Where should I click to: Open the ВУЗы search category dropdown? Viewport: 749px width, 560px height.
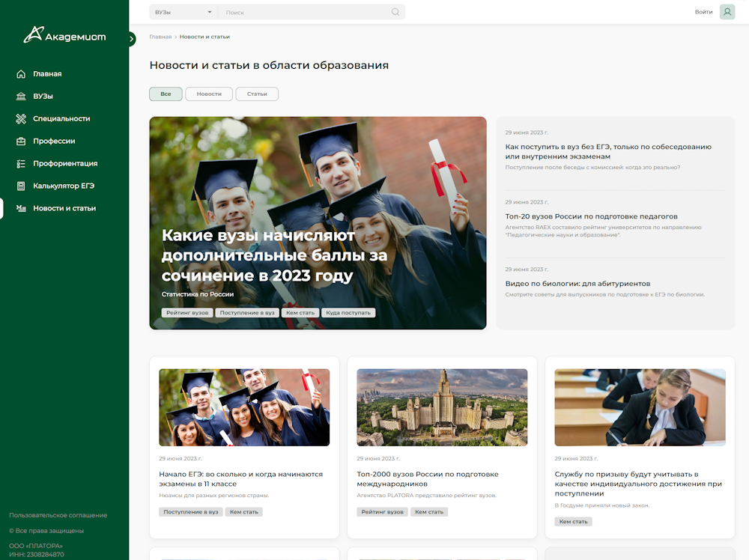point(183,12)
